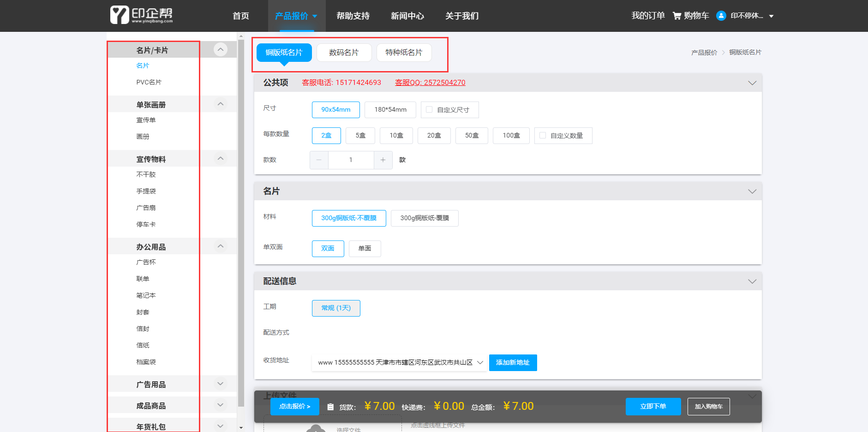Viewport: 868px width, 432px height.
Task: Click the user avatar icon
Action: [721, 16]
